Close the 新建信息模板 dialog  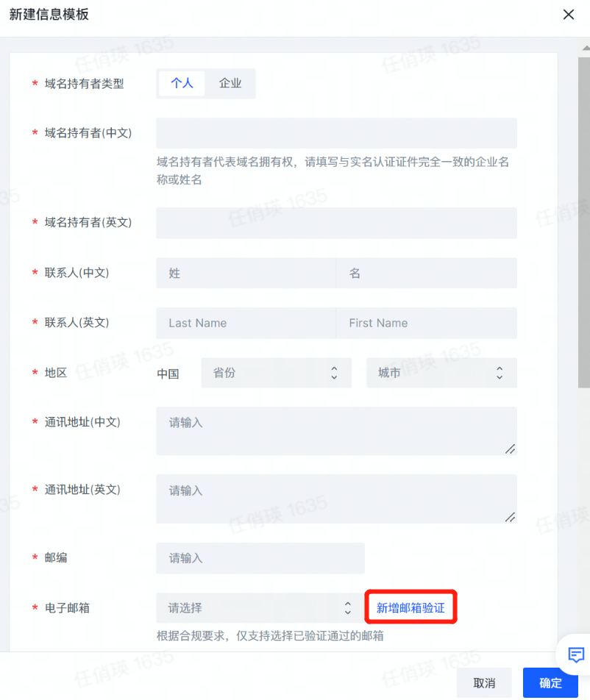click(568, 15)
